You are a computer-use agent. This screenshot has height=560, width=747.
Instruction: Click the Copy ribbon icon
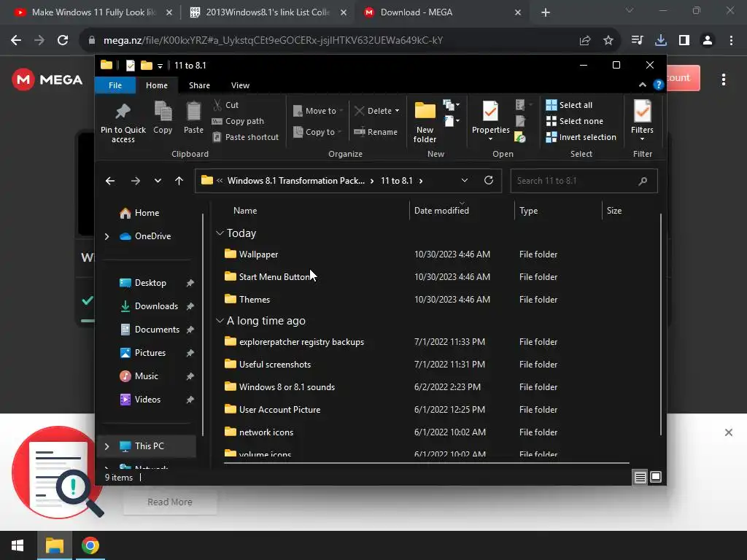click(163, 117)
